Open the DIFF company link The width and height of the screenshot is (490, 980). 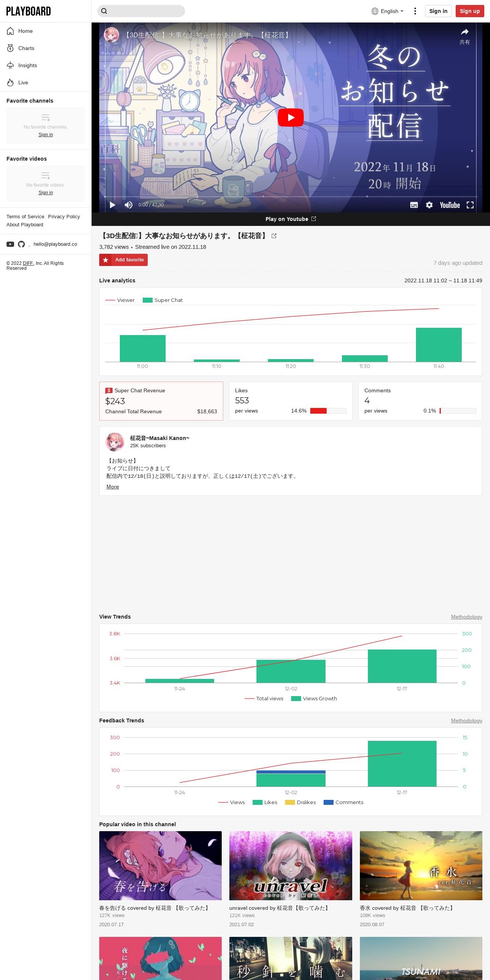pyautogui.click(x=28, y=263)
